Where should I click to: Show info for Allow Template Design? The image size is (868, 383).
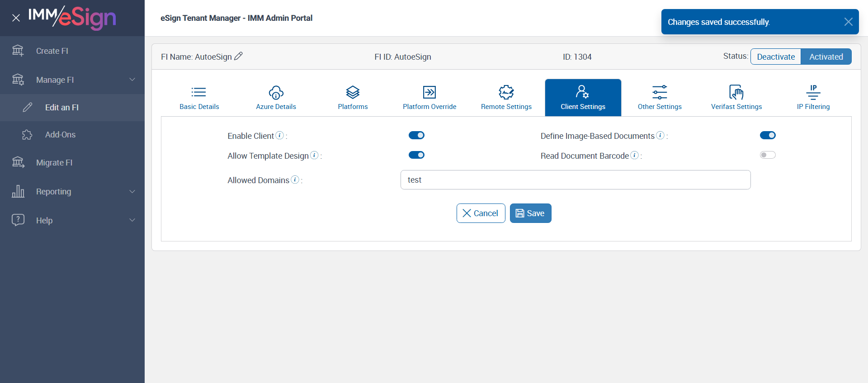[x=314, y=155]
